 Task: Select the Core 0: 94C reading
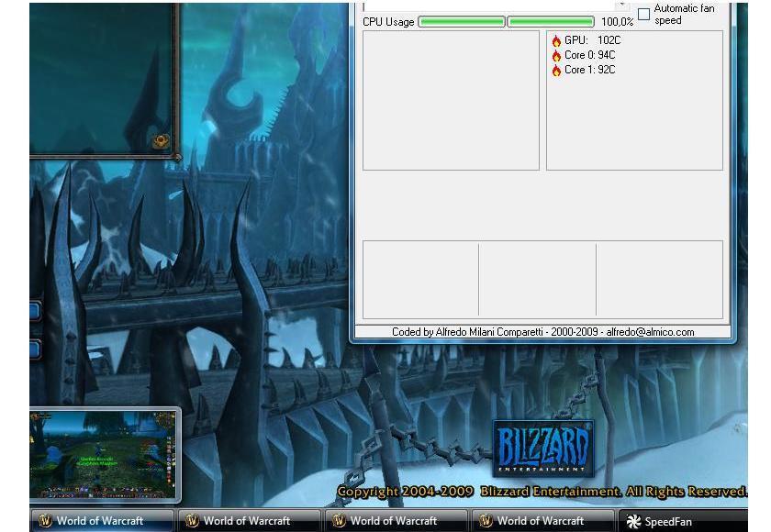589,55
